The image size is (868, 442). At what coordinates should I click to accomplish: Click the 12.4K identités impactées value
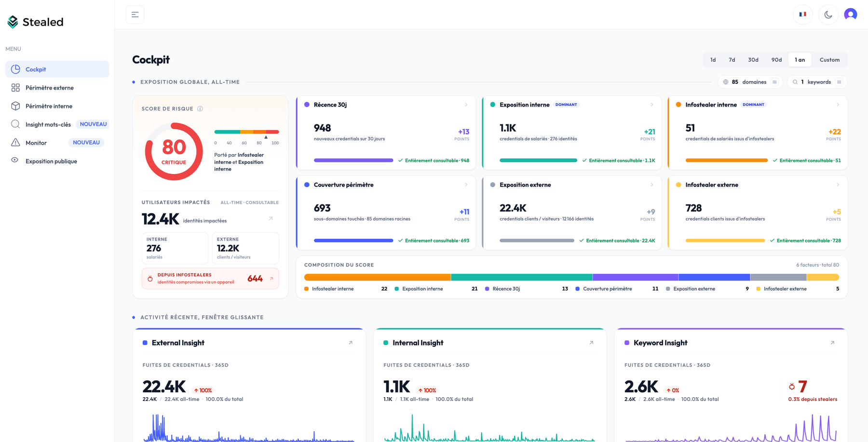point(160,219)
